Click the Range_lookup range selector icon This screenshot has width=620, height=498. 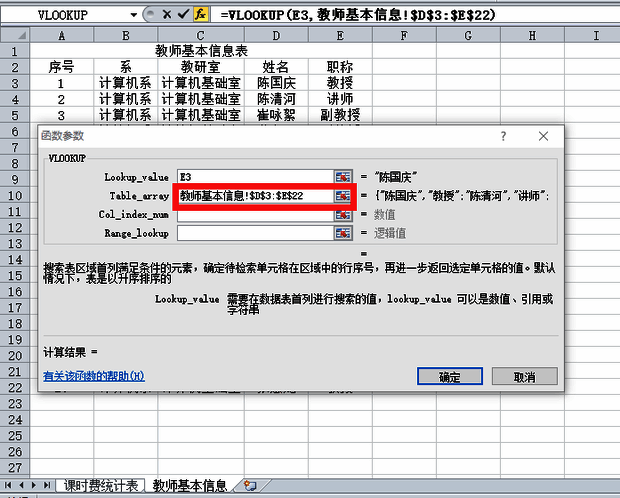pos(343,233)
